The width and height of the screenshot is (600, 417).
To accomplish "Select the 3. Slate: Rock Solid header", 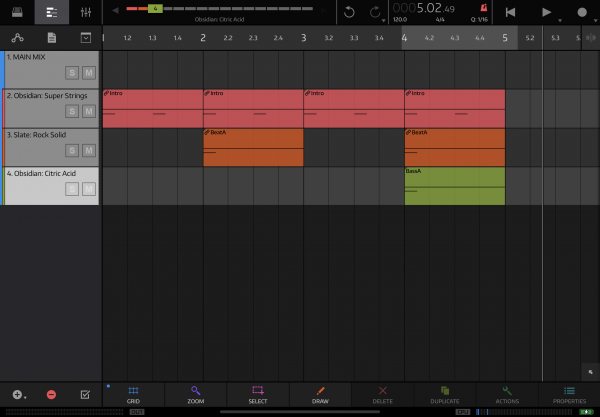I will tap(51, 147).
